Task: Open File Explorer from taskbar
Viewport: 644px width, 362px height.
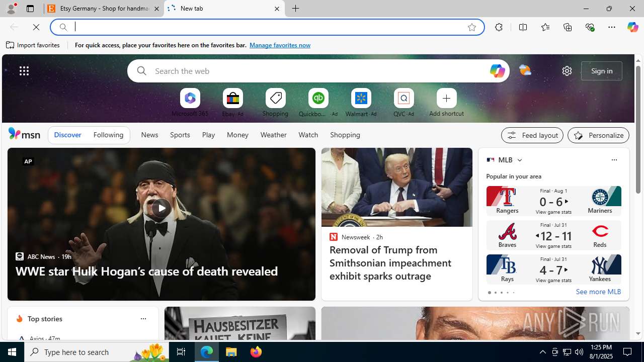Action: (x=231, y=352)
